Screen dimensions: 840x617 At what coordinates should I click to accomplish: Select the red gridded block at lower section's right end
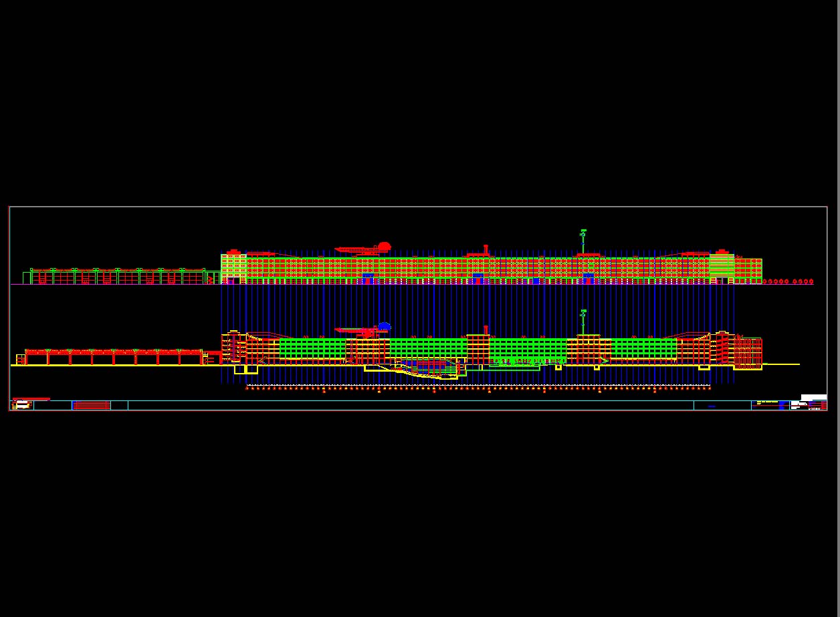pos(748,353)
